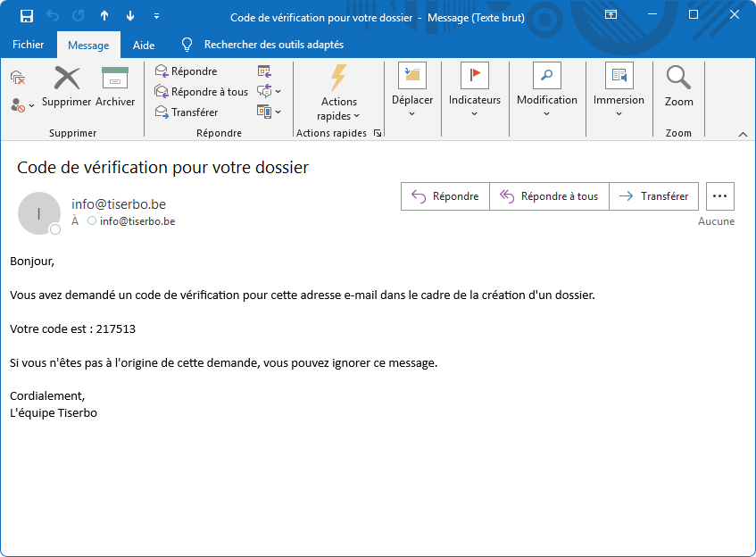Flag the message using the Indicateurs icon
This screenshot has height=557, width=756.
[x=474, y=76]
